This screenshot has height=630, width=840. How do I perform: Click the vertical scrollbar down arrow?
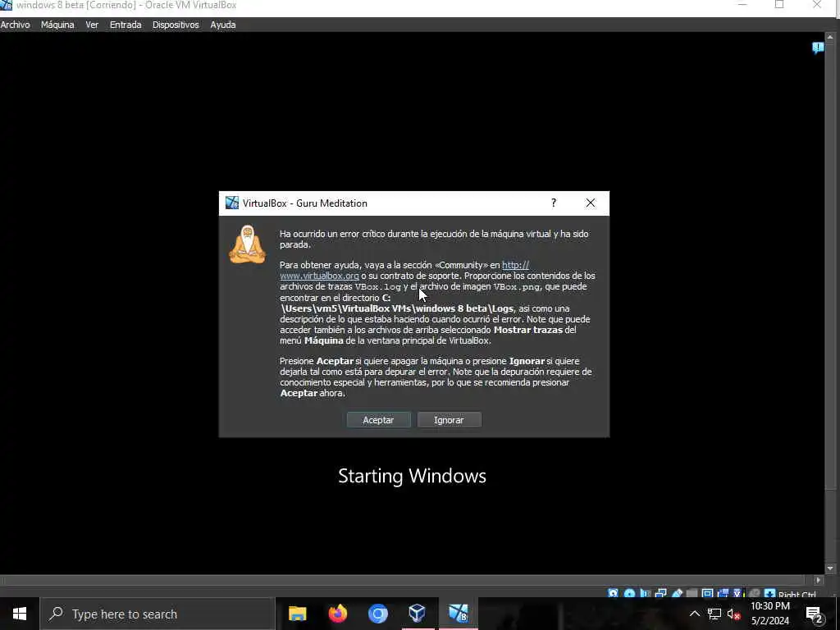830,568
